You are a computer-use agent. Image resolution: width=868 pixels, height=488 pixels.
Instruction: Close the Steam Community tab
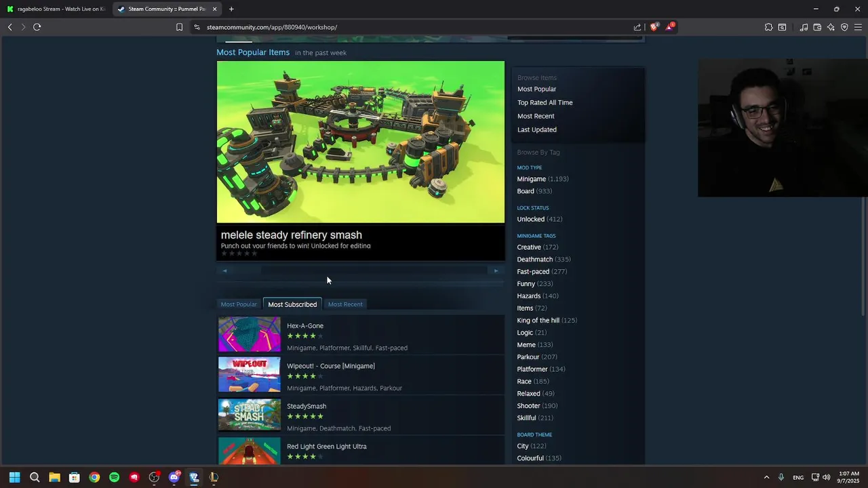click(x=215, y=9)
